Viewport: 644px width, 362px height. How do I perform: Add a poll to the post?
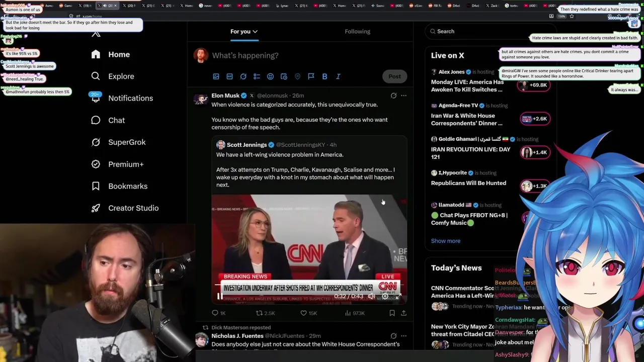pos(257,76)
